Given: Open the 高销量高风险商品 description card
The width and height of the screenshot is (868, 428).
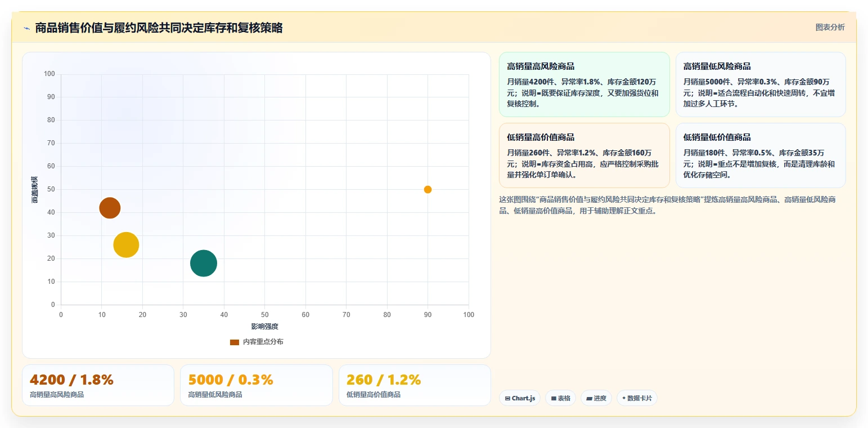Looking at the screenshot, I should tap(584, 84).
